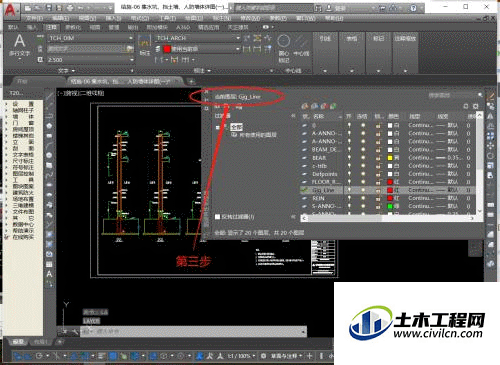Click the layer manager settings gear icon

click(x=476, y=106)
